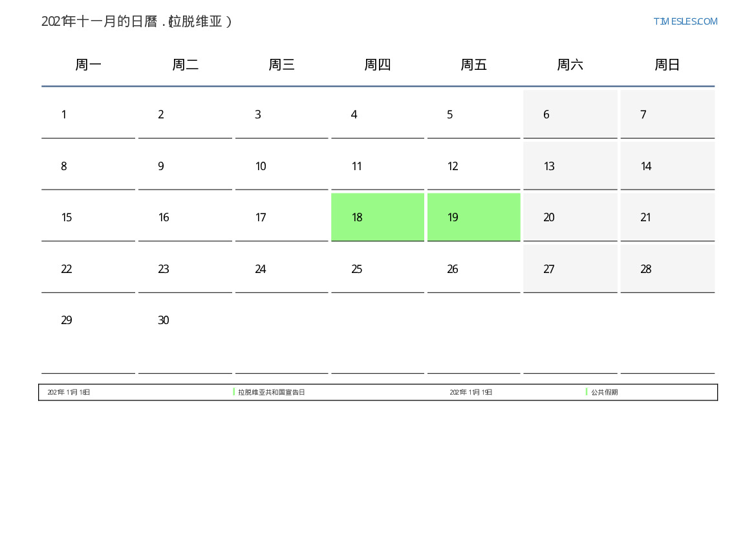Select Saturday day 13 cell
Screen dimensions: 756x535
[570, 166]
